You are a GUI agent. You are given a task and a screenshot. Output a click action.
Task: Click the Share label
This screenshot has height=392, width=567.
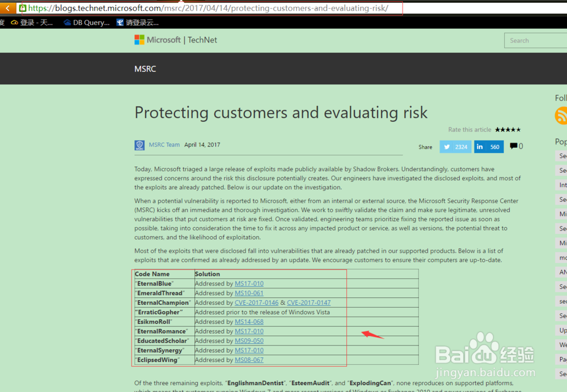(x=425, y=147)
